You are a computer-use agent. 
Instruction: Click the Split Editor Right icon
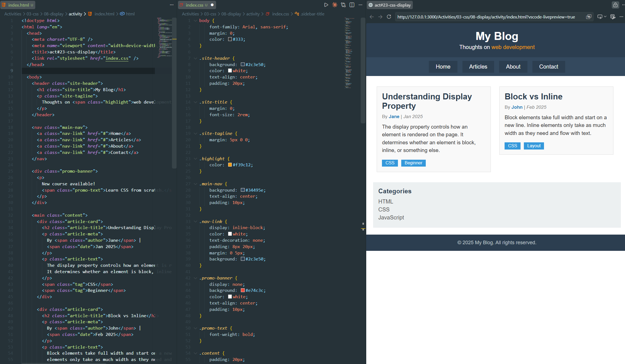coord(352,5)
